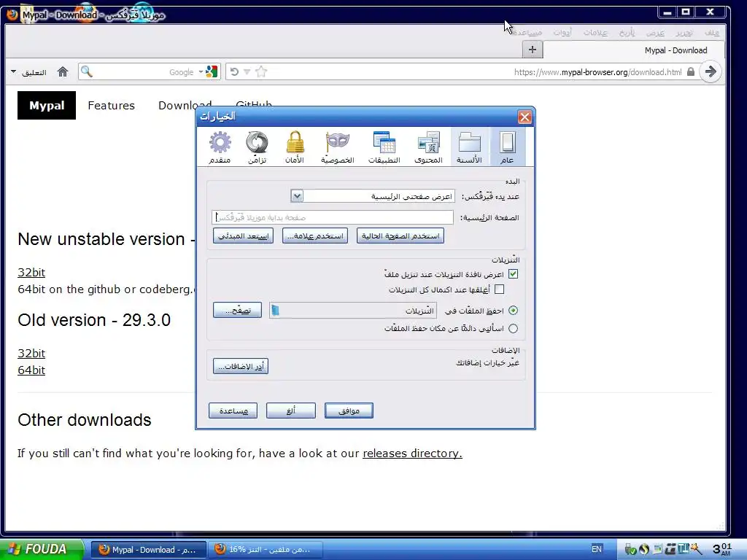Open a new tab with plus button

click(x=532, y=49)
